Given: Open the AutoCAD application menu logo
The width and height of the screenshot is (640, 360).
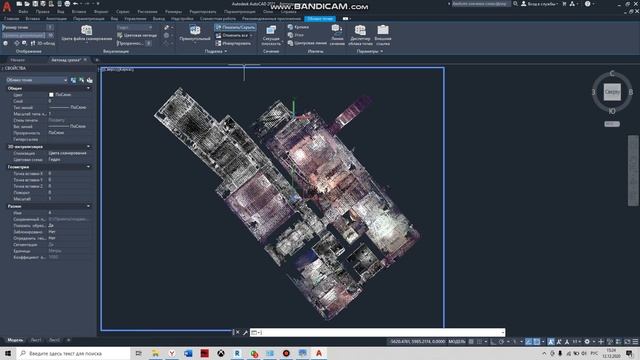Looking at the screenshot, I should point(7,7).
